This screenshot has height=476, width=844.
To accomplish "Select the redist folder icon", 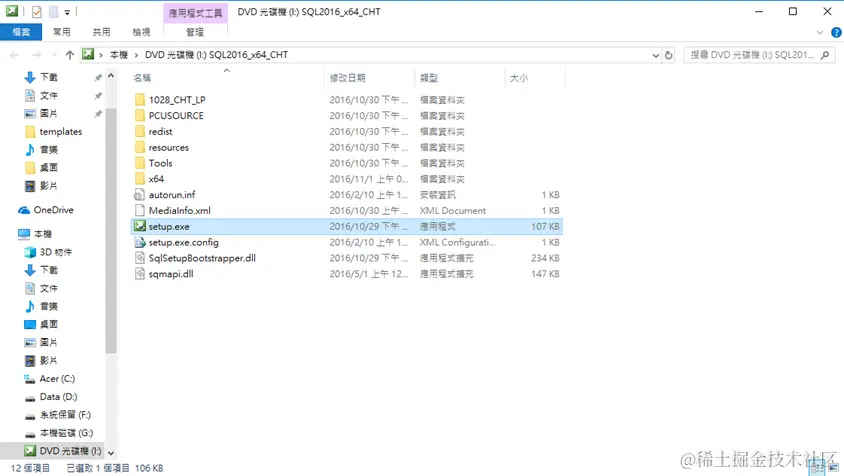I will 140,131.
